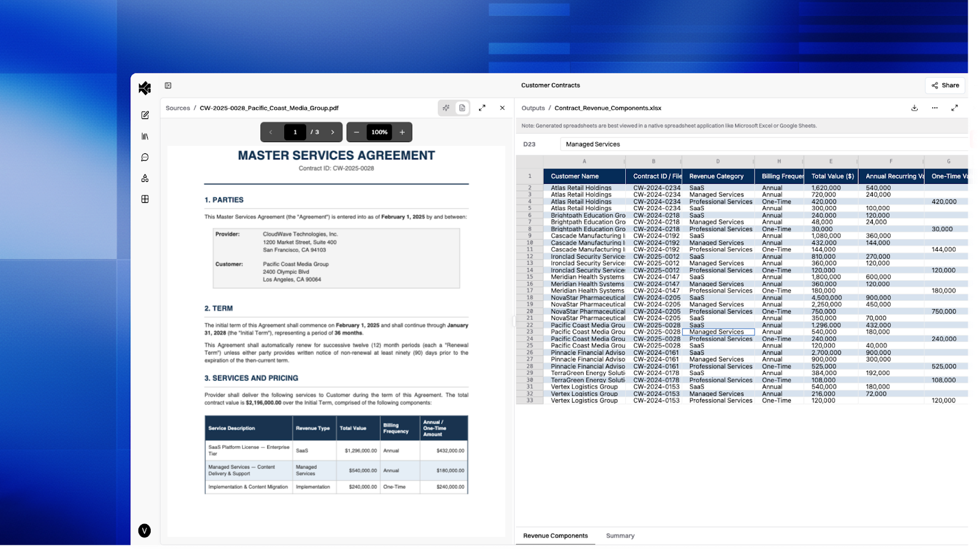Open the more options ellipsis menu
The height and width of the screenshot is (559, 980).
click(935, 108)
